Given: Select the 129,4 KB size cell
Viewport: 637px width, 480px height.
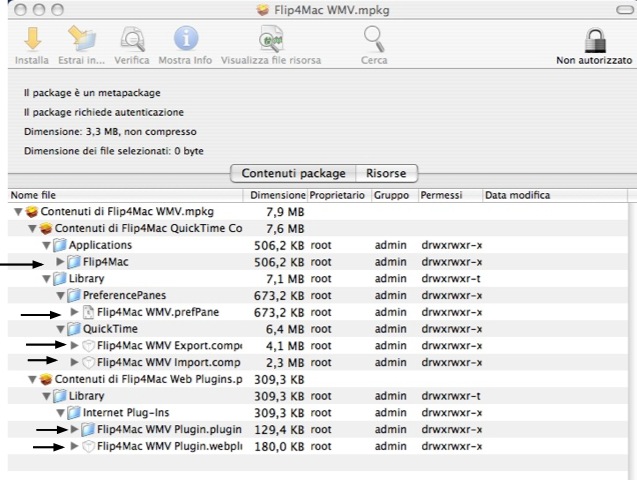Looking at the screenshot, I should tap(280, 430).
